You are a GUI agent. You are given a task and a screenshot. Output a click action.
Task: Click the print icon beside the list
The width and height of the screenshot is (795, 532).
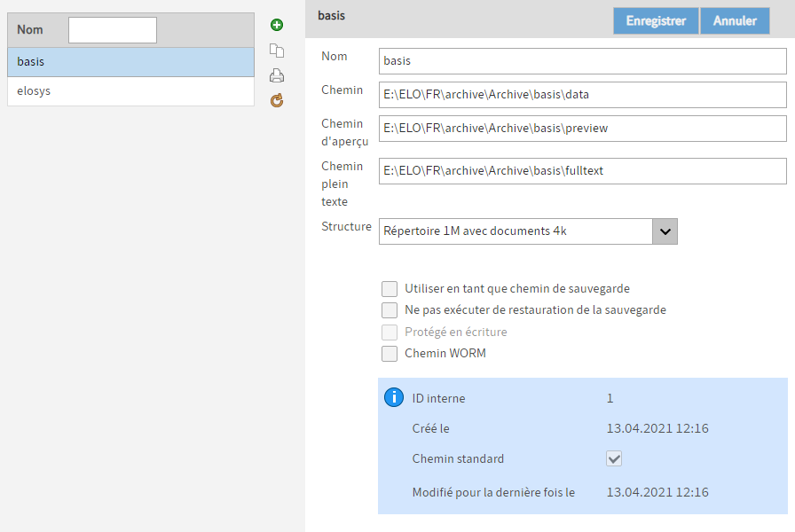pos(277,75)
